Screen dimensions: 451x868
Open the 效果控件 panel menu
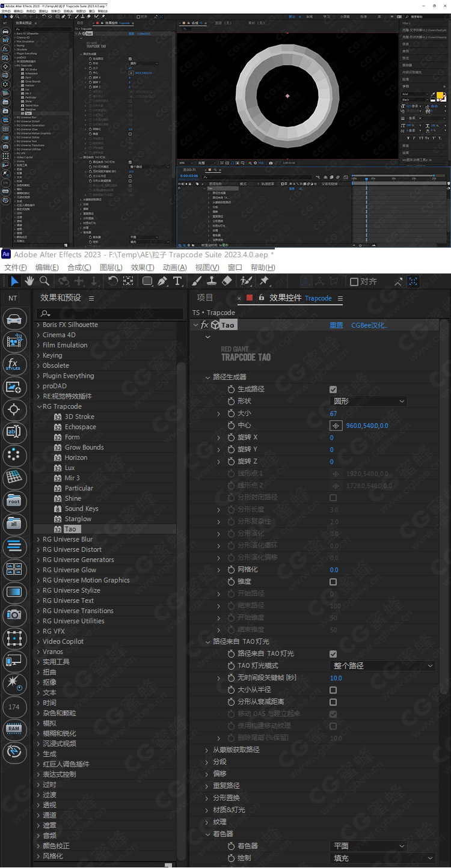340,298
